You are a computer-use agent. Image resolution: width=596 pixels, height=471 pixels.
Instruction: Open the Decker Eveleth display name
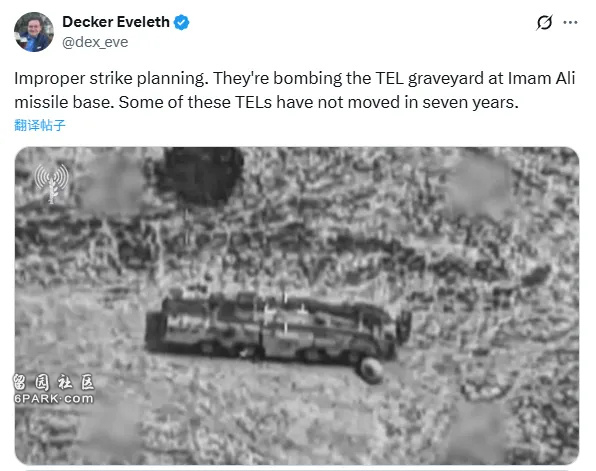pos(116,22)
